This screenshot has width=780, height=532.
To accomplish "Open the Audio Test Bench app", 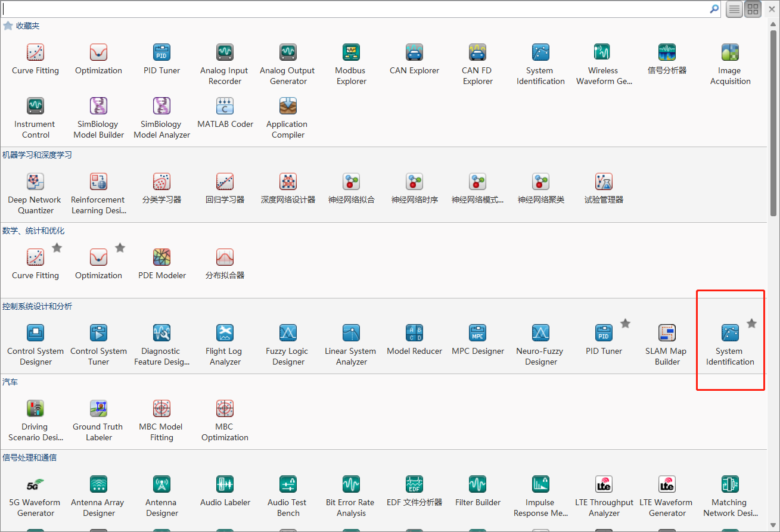I will click(x=288, y=497).
